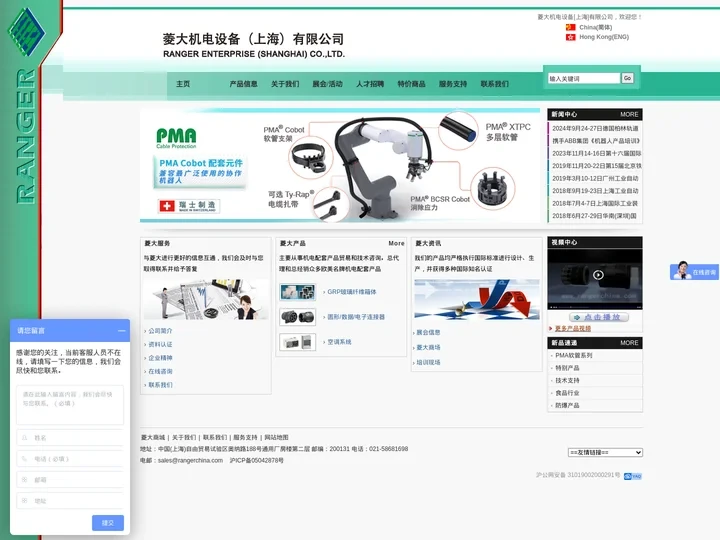This screenshot has width=720, height=540.
Task: Select the China (简体) flag icon
Action: click(x=570, y=27)
